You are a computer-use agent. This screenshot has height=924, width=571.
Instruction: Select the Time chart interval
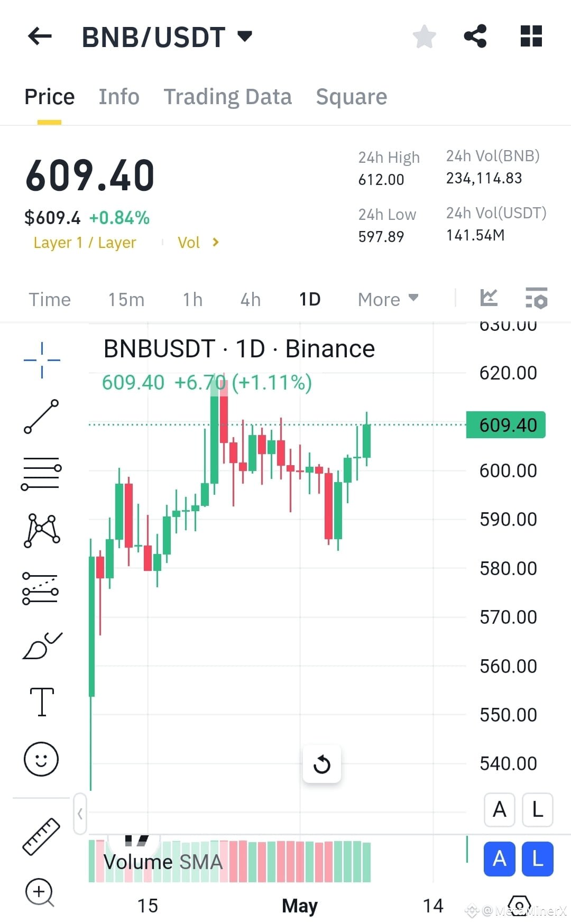[50, 300]
